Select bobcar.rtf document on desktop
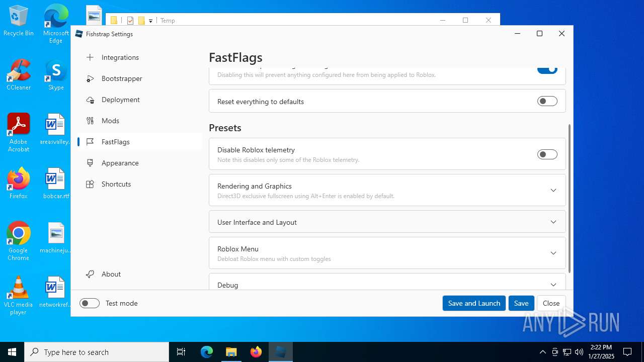Screen dimensions: 644x362 click(56, 184)
